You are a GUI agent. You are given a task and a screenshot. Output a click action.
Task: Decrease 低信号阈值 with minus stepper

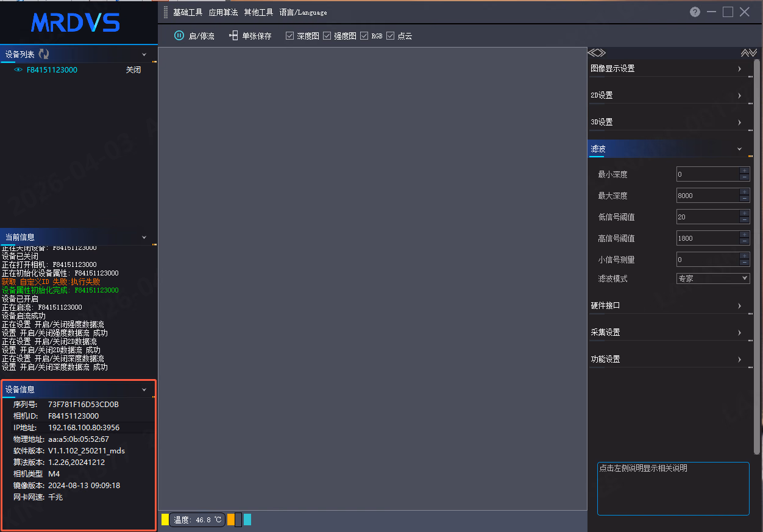coord(744,220)
